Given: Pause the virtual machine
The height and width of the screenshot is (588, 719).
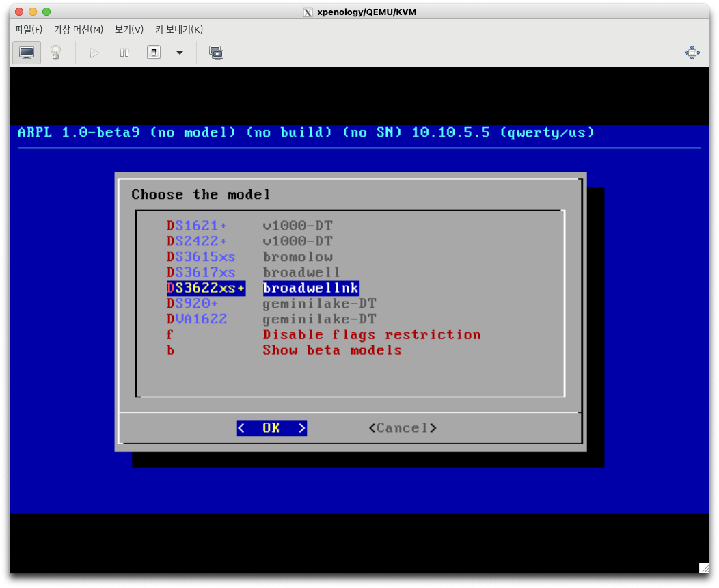Looking at the screenshot, I should pyautogui.click(x=124, y=53).
